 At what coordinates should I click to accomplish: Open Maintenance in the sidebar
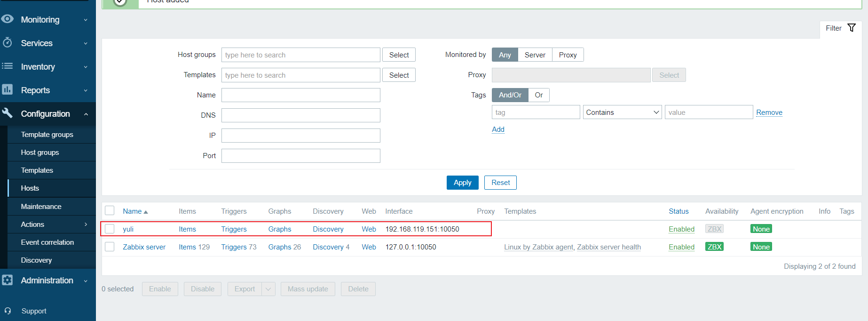[41, 207]
